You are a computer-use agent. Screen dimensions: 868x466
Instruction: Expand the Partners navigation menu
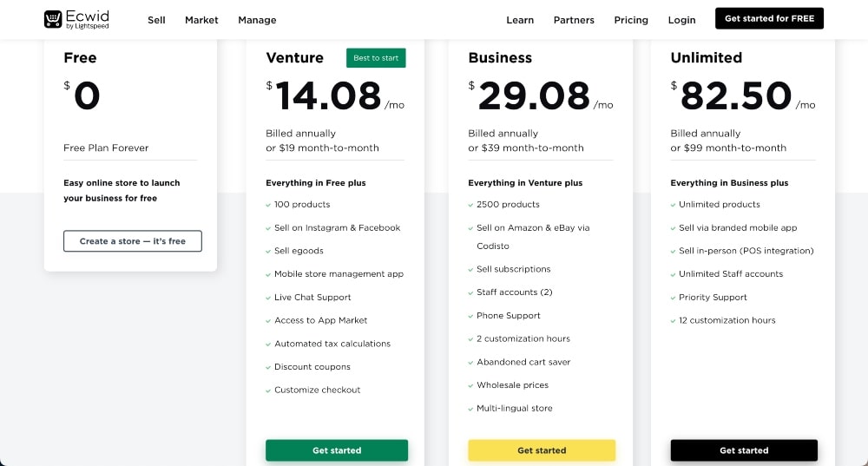coord(574,20)
